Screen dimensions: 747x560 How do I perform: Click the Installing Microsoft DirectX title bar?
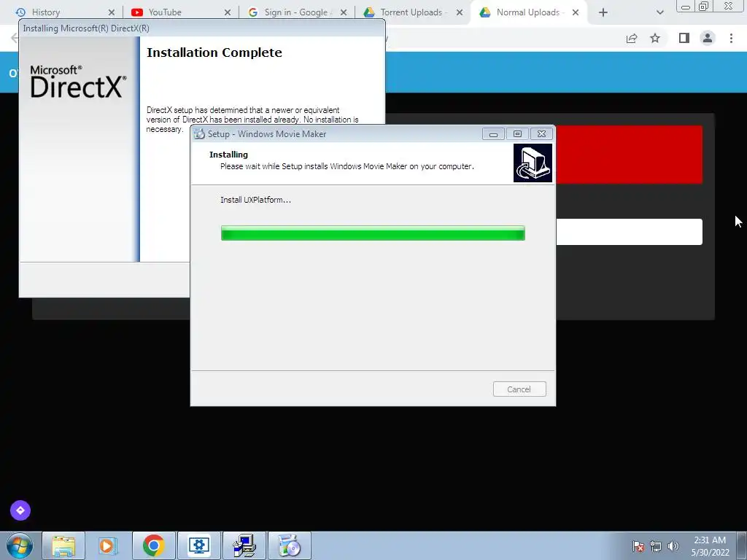coord(202,28)
